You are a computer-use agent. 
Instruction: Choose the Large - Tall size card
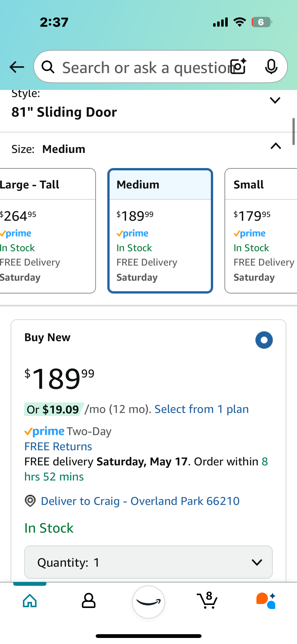pyautogui.click(x=48, y=231)
